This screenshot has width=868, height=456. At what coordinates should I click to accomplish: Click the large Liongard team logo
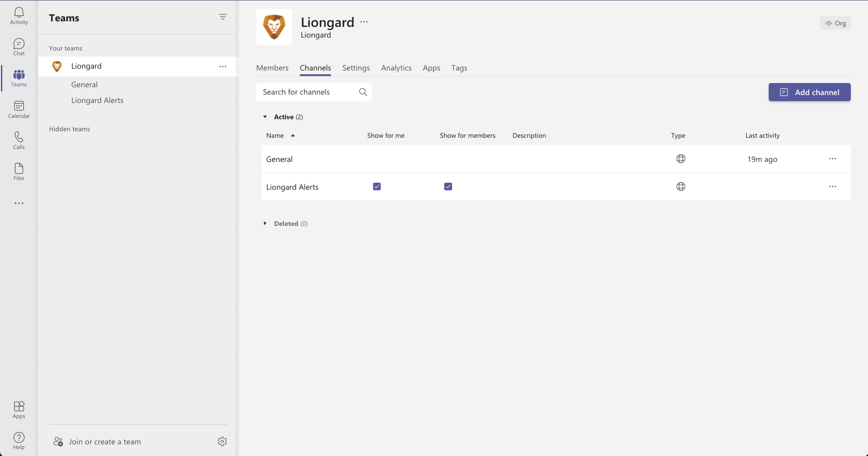[x=274, y=27]
